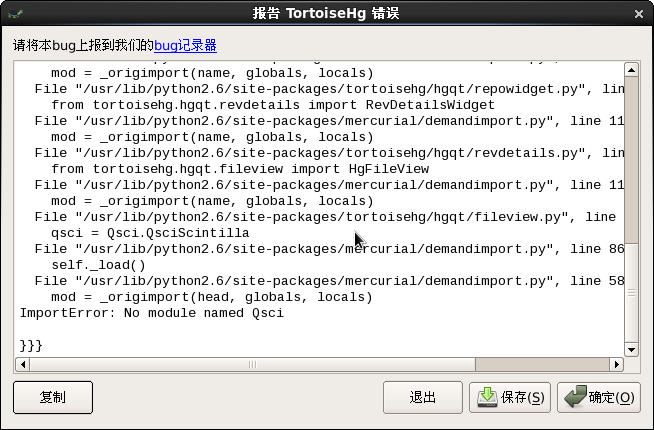Click the 退出 button
Image resolution: width=654 pixels, height=430 pixels.
pyautogui.click(x=423, y=397)
